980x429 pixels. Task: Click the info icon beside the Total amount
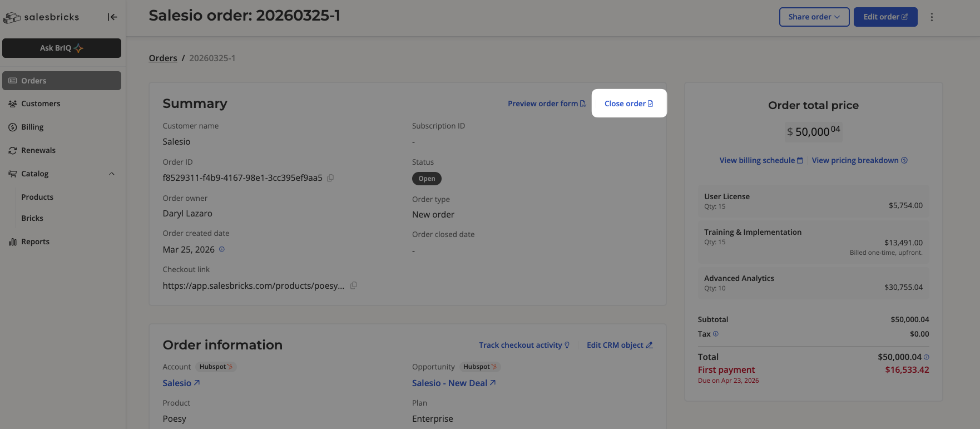(x=927, y=357)
